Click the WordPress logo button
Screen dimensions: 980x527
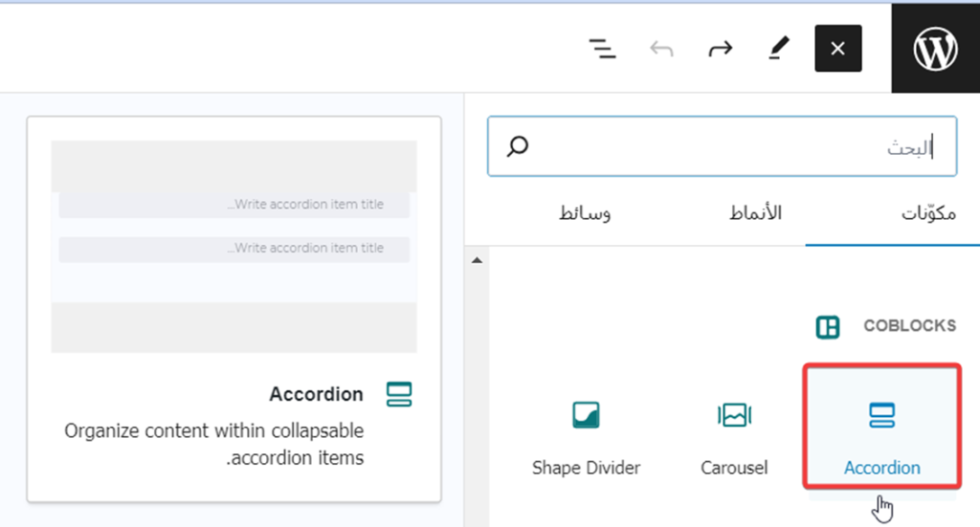pos(935,49)
